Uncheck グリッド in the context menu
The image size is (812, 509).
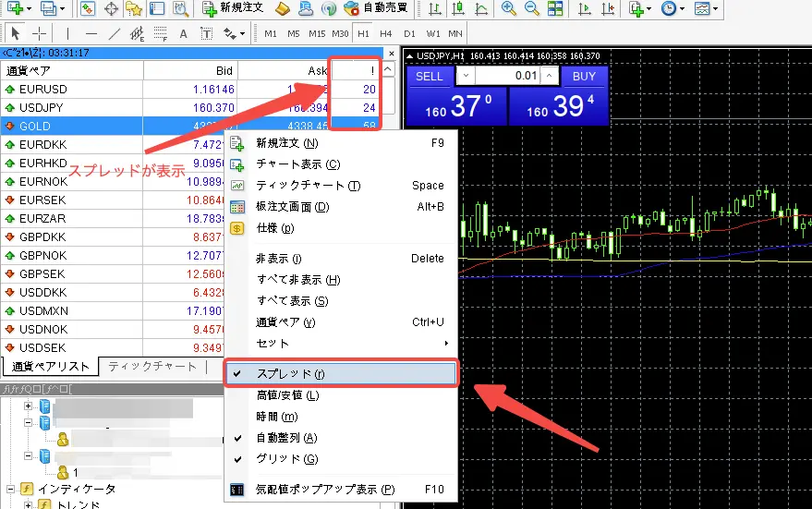(x=341, y=459)
